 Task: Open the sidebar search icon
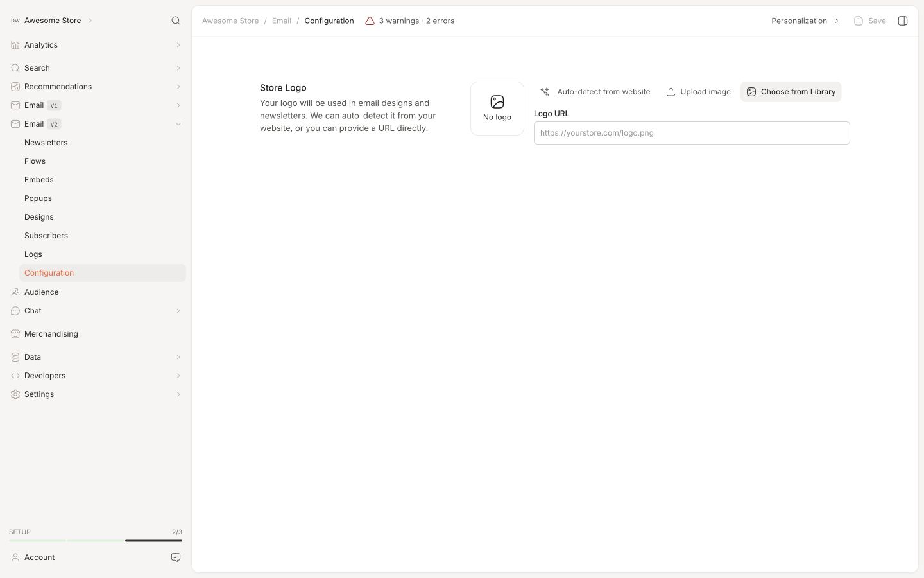coord(176,21)
